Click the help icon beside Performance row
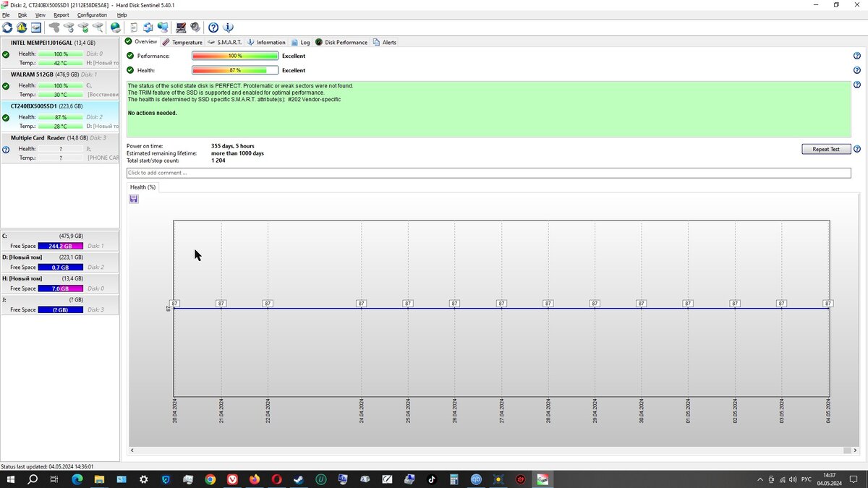The image size is (868, 488). pyautogui.click(x=857, y=56)
